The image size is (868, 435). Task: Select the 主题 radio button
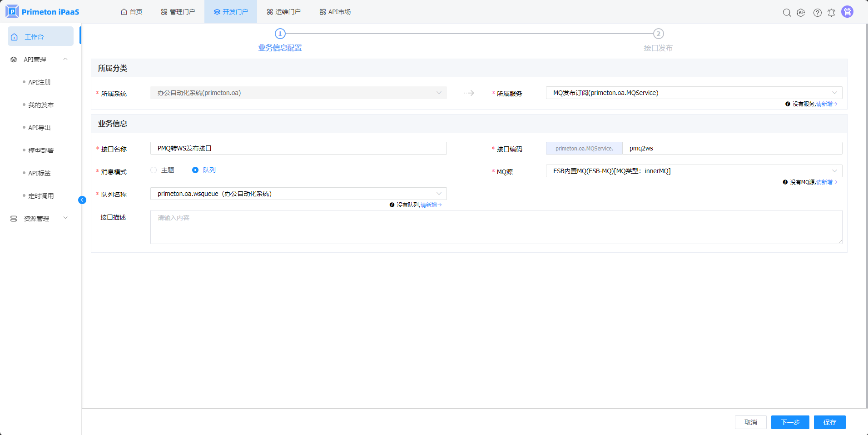tap(154, 170)
